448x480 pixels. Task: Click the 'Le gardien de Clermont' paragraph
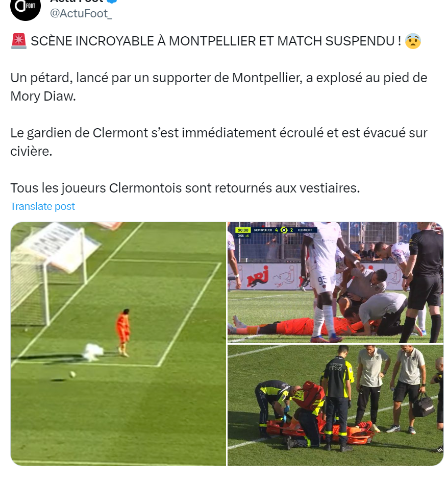pos(219,142)
